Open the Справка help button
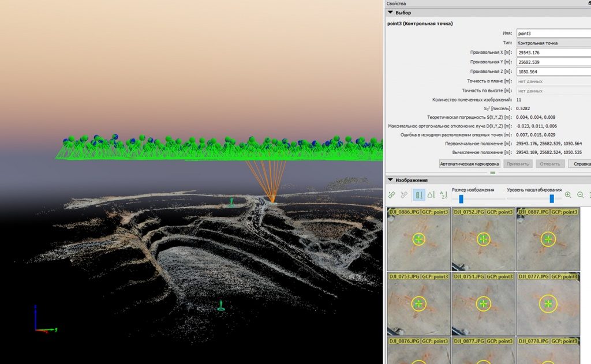The height and width of the screenshot is (364, 591). [x=581, y=164]
